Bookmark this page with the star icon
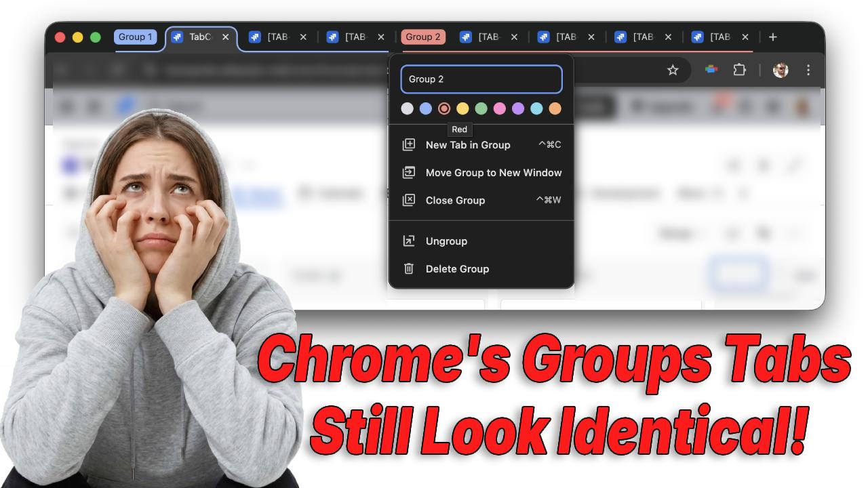Viewport: 868px width, 488px height. coord(673,70)
